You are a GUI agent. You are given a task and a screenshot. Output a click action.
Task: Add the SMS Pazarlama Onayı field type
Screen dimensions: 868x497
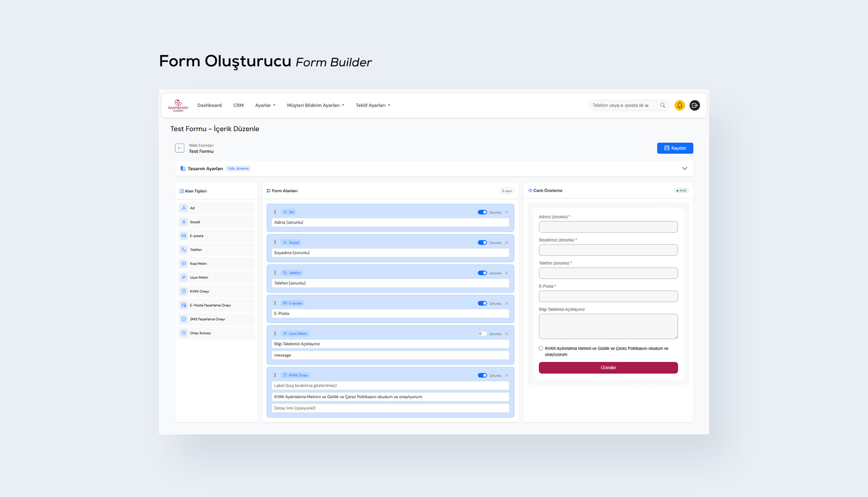[x=216, y=319]
